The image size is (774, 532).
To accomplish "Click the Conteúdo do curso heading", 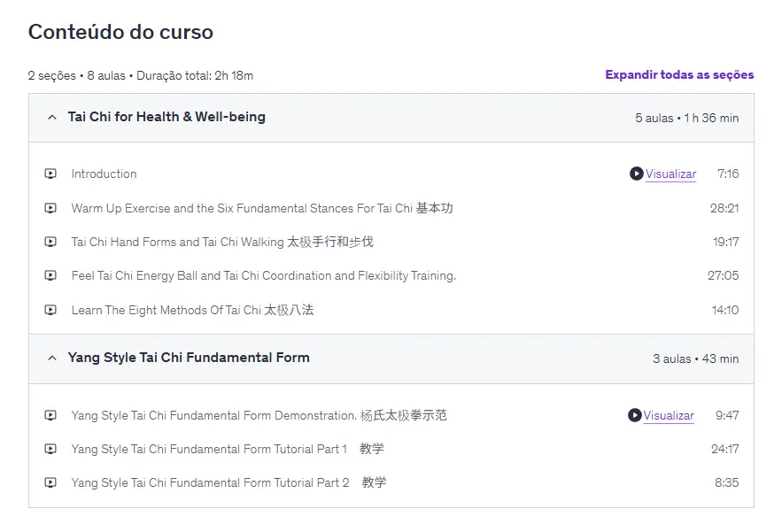I will click(x=120, y=32).
